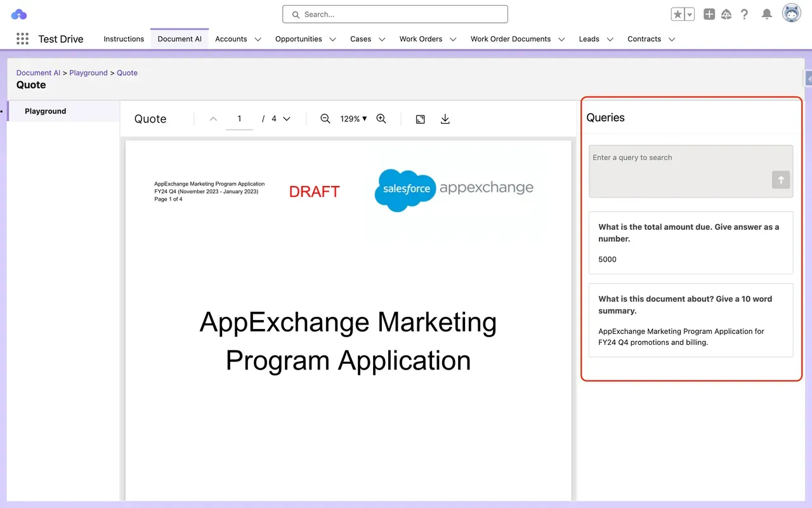Download the Quote document
Screen dimensions: 812x508
(x=445, y=119)
